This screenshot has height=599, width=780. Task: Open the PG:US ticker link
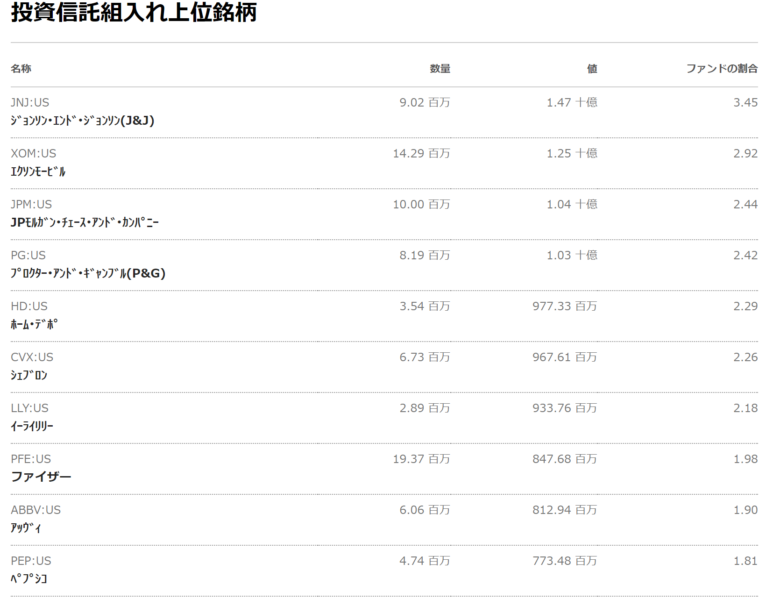(x=28, y=255)
